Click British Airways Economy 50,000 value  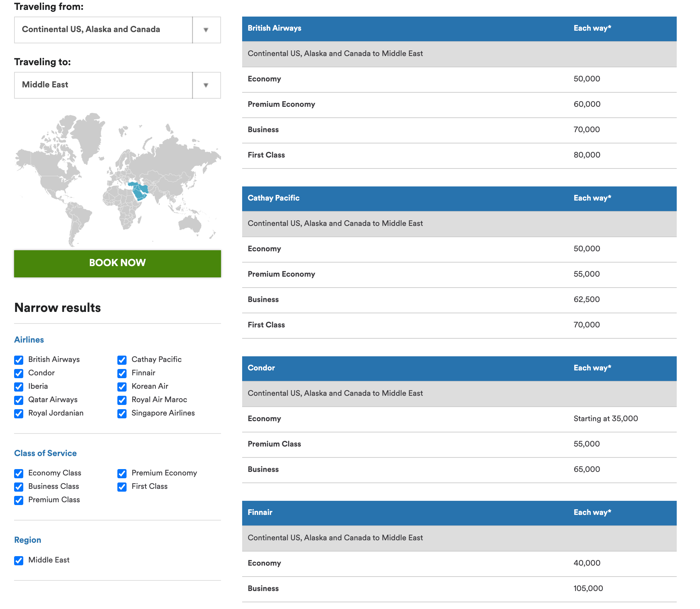[x=587, y=79]
